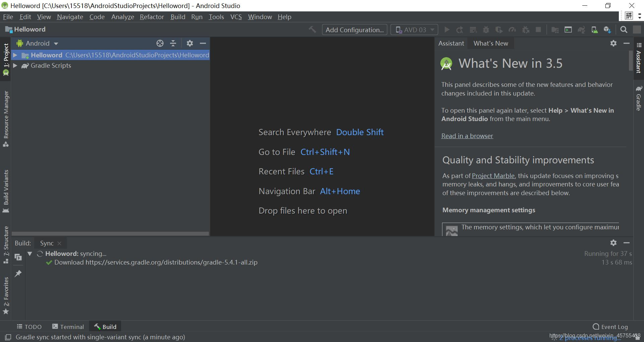Click the Run app play icon
The height and width of the screenshot is (342, 644).
pos(447,30)
